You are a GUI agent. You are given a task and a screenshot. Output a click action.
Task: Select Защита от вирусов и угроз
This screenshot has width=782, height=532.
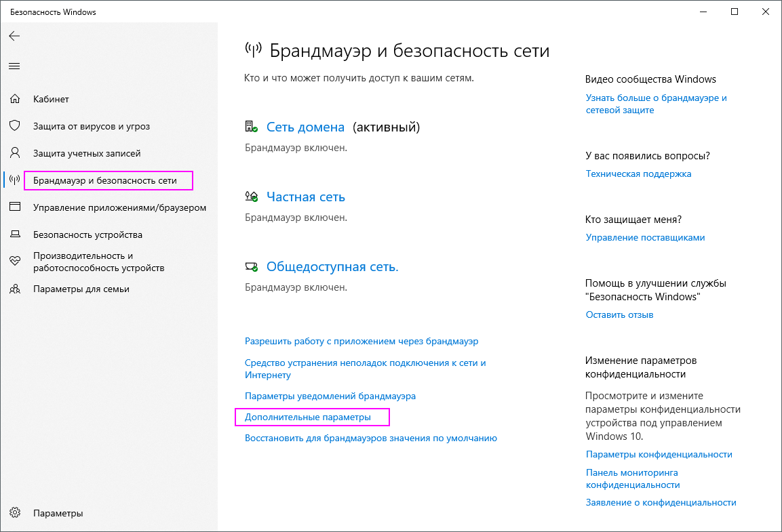point(92,126)
